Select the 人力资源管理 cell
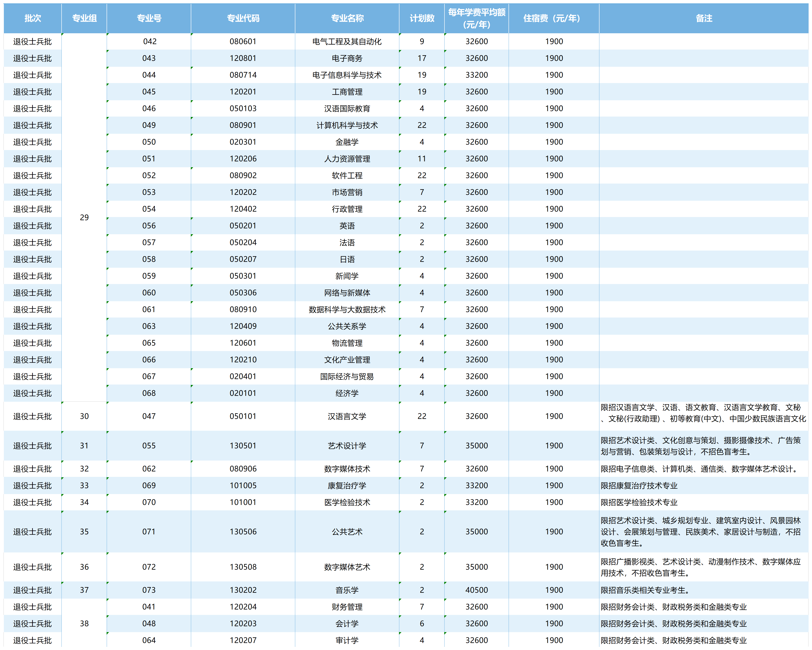 pyautogui.click(x=347, y=159)
